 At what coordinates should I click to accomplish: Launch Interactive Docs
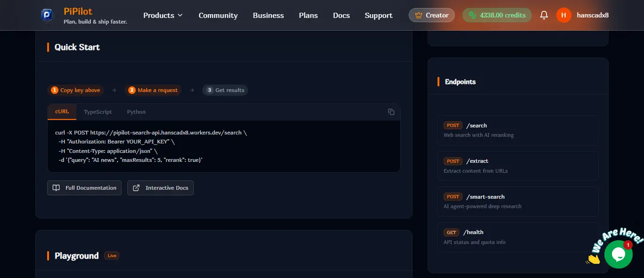pos(160,188)
